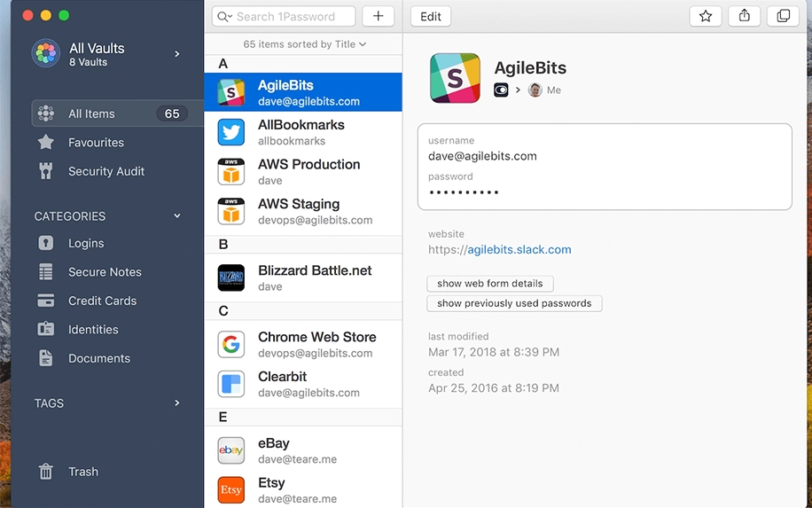Open Security Audit in sidebar
The width and height of the screenshot is (812, 508).
[106, 171]
